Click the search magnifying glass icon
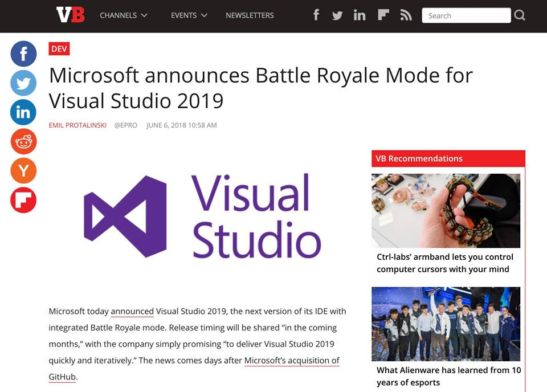The width and height of the screenshot is (547, 392). click(x=520, y=15)
